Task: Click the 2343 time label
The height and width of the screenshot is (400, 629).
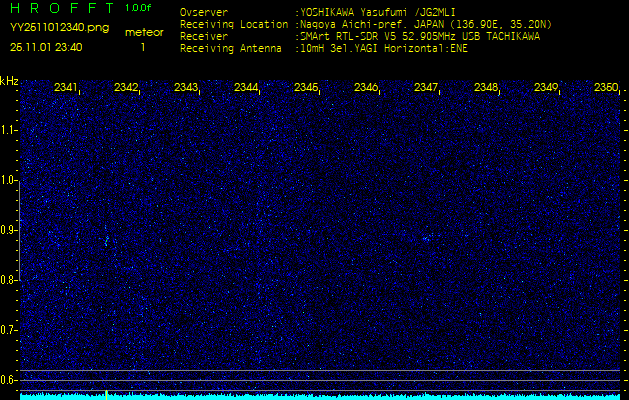Action: 186,88
